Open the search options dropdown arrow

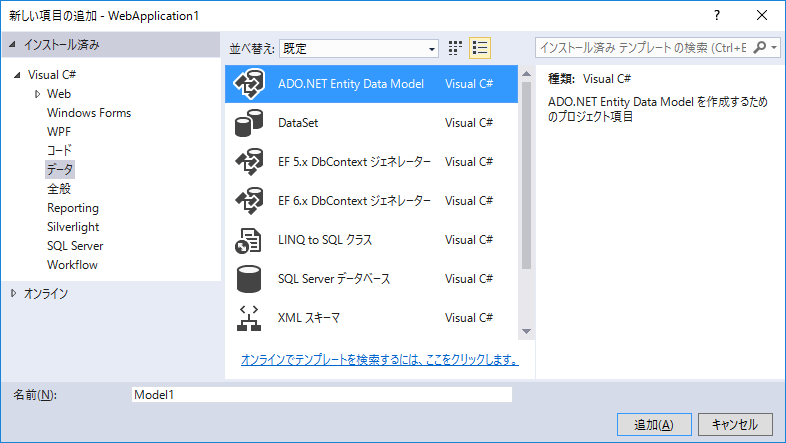[x=774, y=48]
